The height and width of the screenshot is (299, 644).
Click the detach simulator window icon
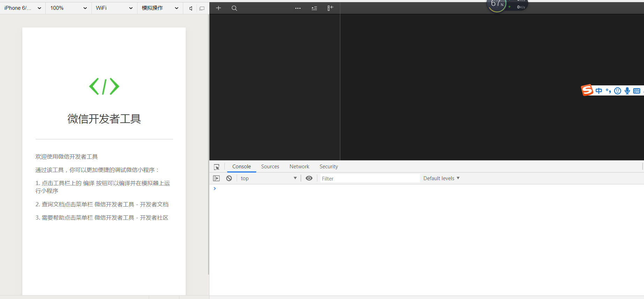coord(202,8)
